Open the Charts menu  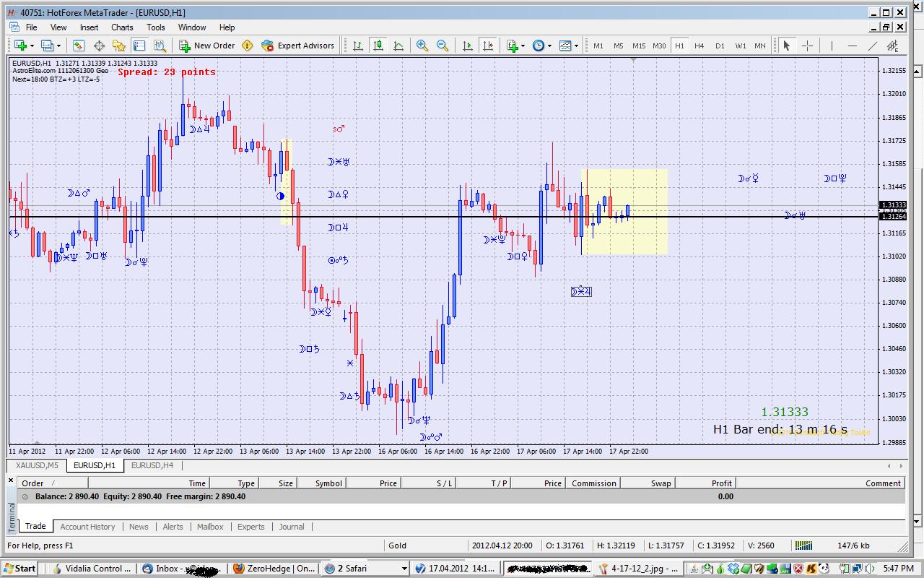coord(122,27)
